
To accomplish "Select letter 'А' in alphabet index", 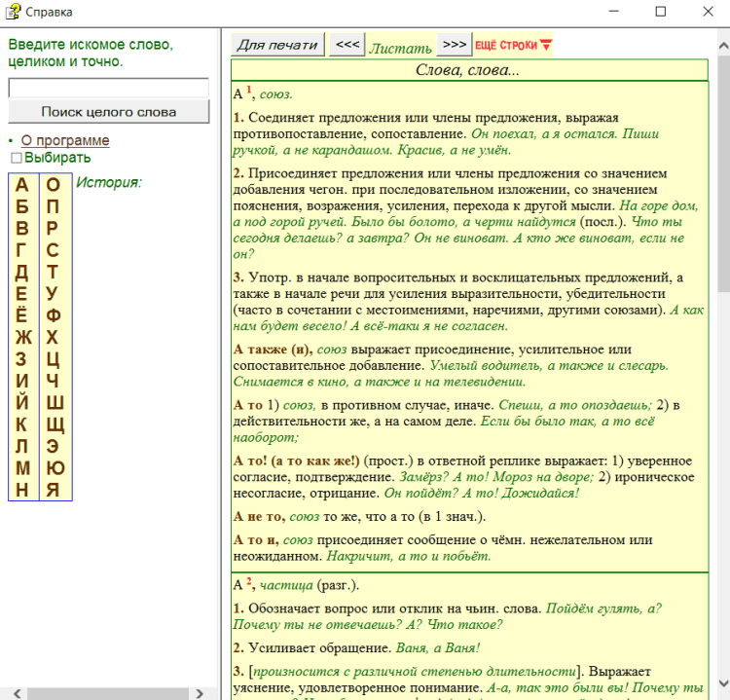I will click(22, 185).
